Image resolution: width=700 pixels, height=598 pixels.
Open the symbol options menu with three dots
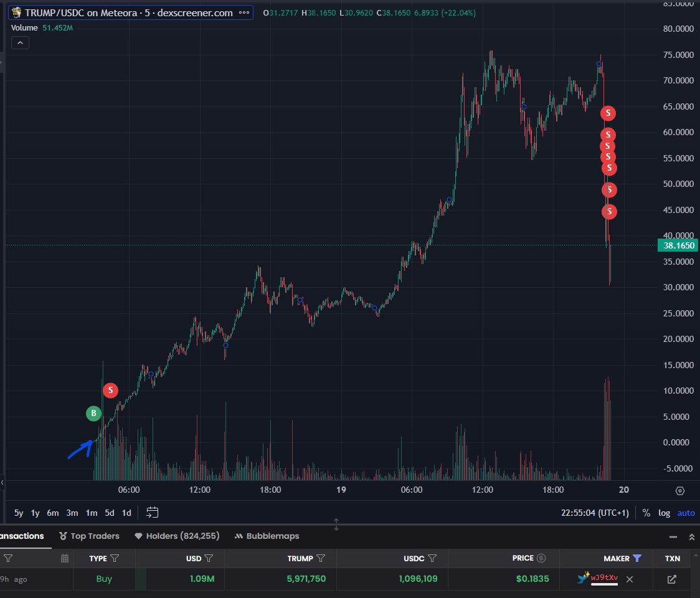pos(245,12)
